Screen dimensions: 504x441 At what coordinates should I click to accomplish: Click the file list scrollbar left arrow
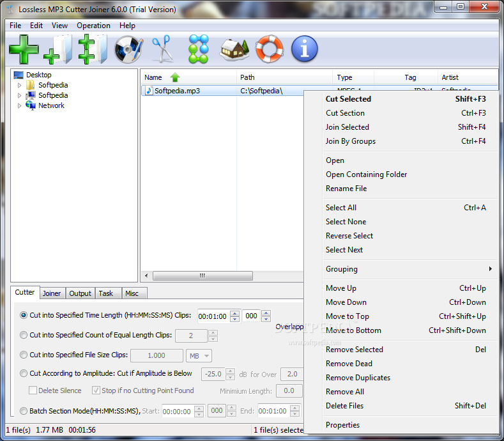146,275
